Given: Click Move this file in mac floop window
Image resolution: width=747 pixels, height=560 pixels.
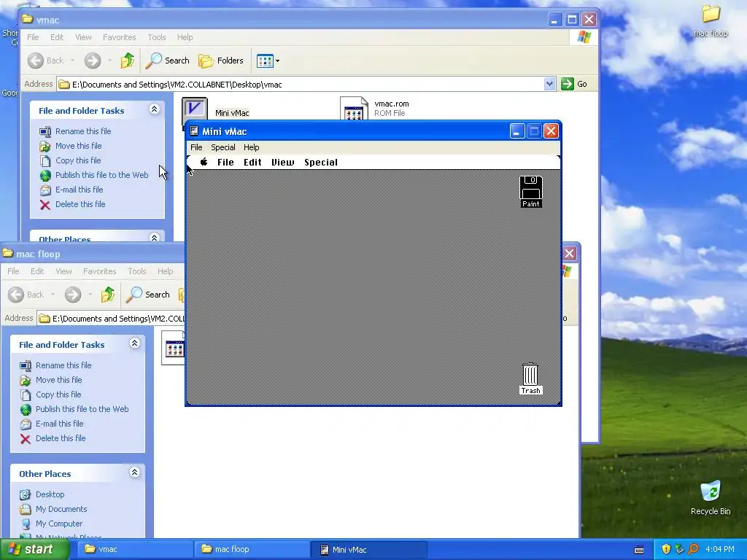Looking at the screenshot, I should click(x=58, y=380).
